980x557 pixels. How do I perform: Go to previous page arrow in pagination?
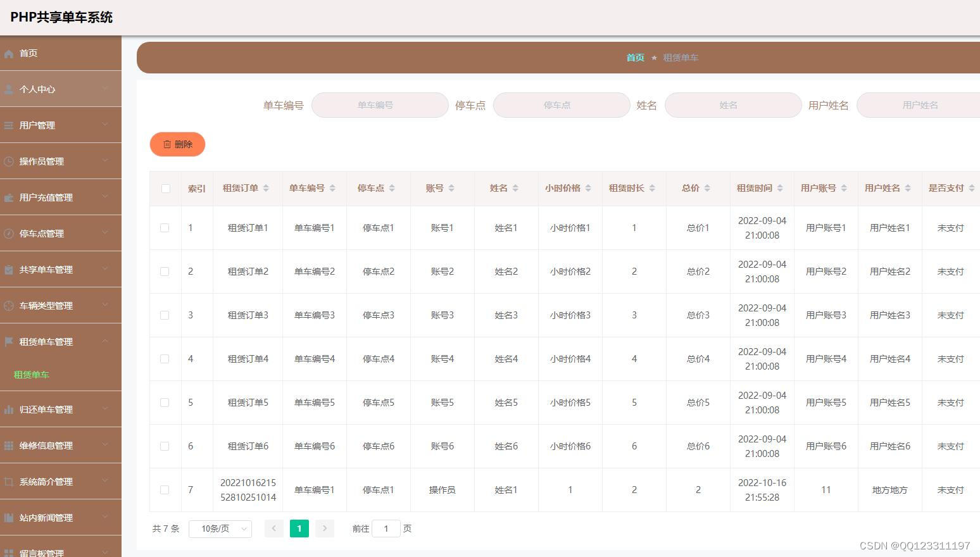(274, 529)
